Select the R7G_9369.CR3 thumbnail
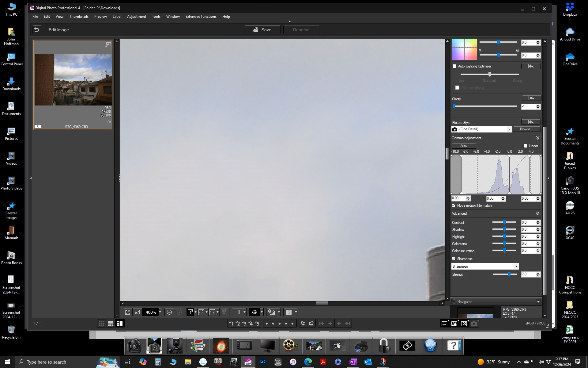Screen dimensions: 588x368 [73, 80]
